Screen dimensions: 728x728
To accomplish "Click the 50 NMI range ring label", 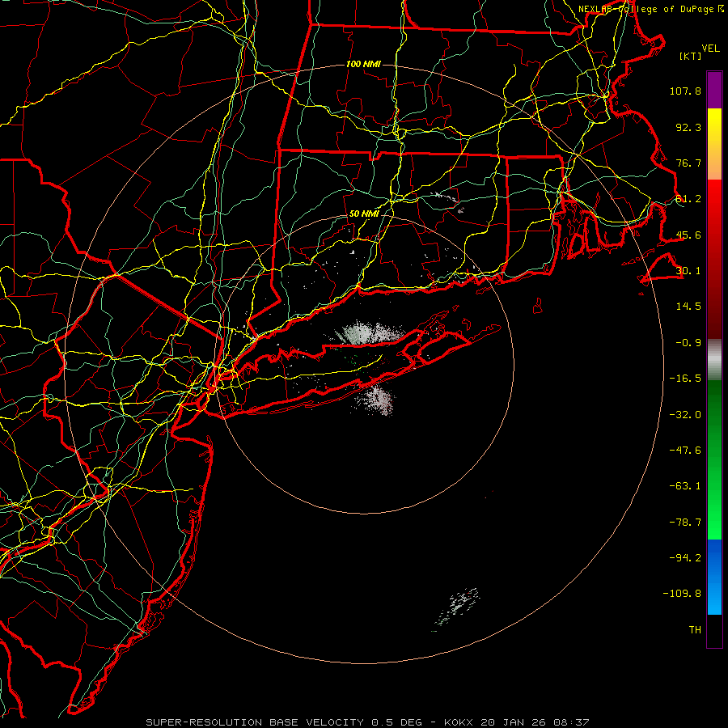I will point(363,214).
